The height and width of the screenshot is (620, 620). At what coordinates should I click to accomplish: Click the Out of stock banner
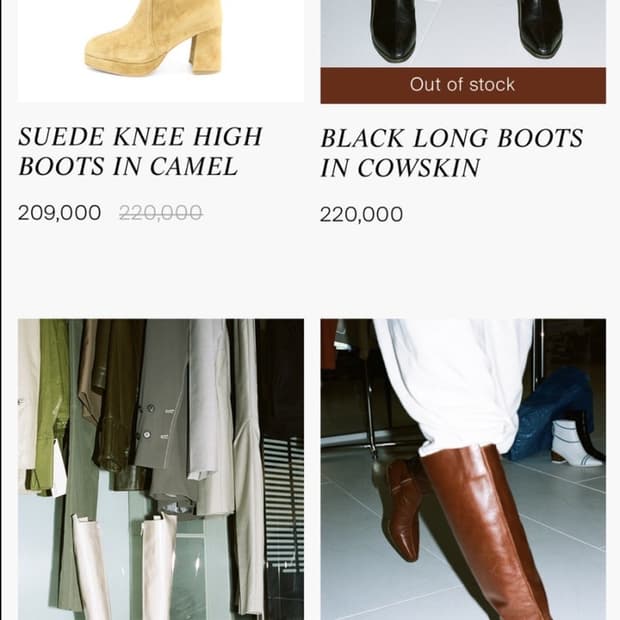463,85
